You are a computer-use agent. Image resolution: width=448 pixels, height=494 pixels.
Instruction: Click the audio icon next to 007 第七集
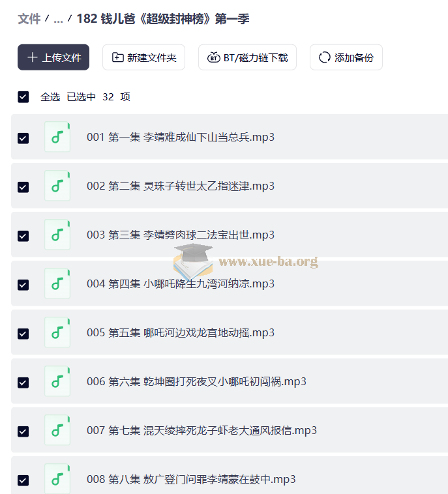57,430
